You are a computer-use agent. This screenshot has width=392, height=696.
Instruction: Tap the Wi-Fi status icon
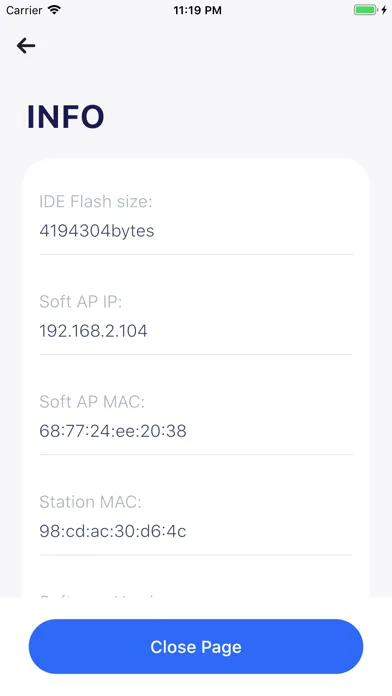pos(54,10)
